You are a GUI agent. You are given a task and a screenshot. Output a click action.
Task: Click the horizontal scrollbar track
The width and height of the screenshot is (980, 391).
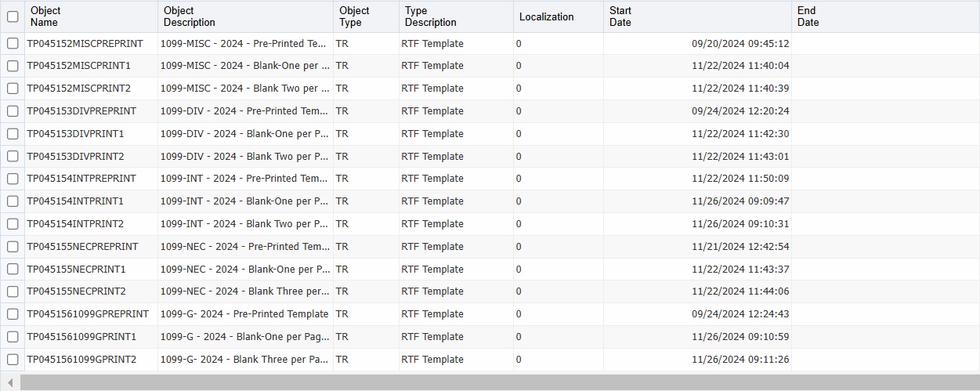click(500, 382)
